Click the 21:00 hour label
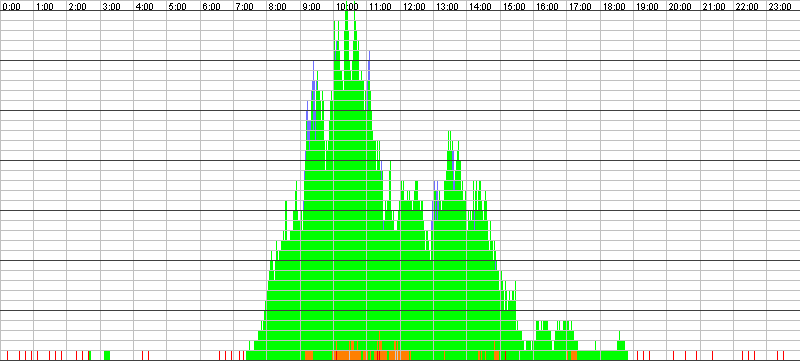Screen dimensions: 800x361 [714, 8]
